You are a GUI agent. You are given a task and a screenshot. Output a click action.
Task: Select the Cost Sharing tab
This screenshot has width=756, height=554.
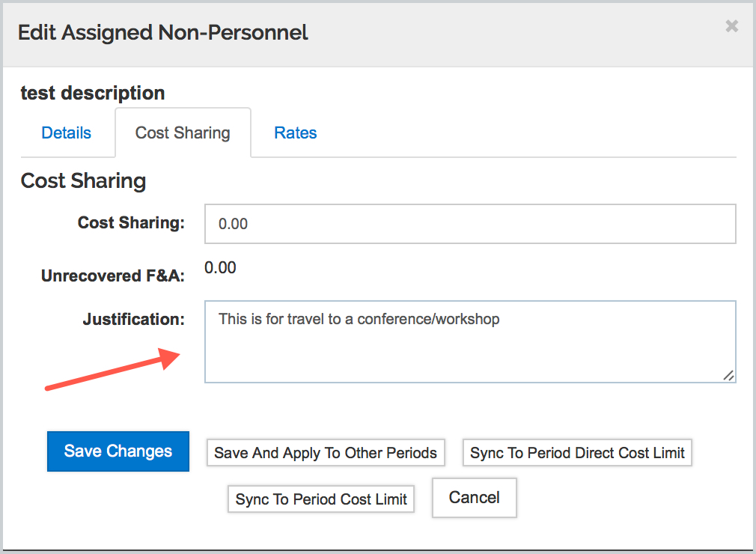(x=183, y=133)
